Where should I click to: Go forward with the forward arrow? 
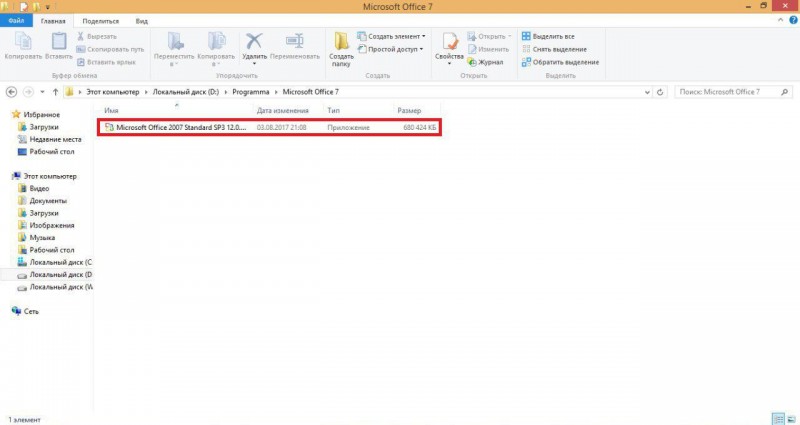tap(29, 92)
